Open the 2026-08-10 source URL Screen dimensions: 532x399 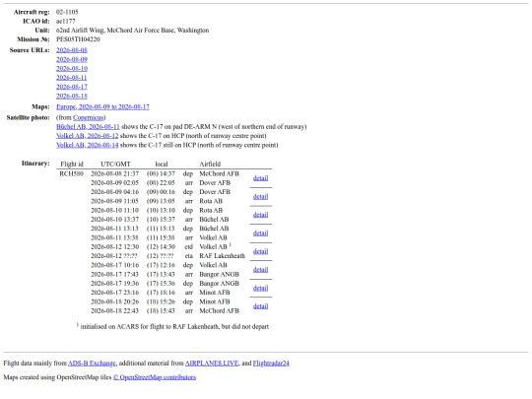[x=72, y=69]
